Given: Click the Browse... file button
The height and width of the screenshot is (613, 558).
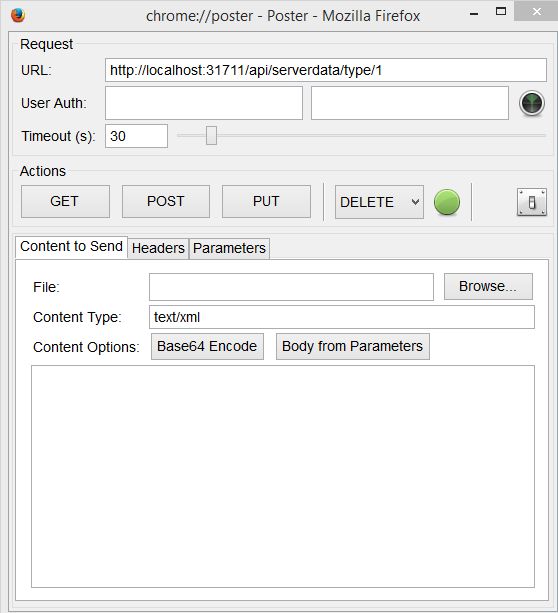Looking at the screenshot, I should [x=488, y=286].
